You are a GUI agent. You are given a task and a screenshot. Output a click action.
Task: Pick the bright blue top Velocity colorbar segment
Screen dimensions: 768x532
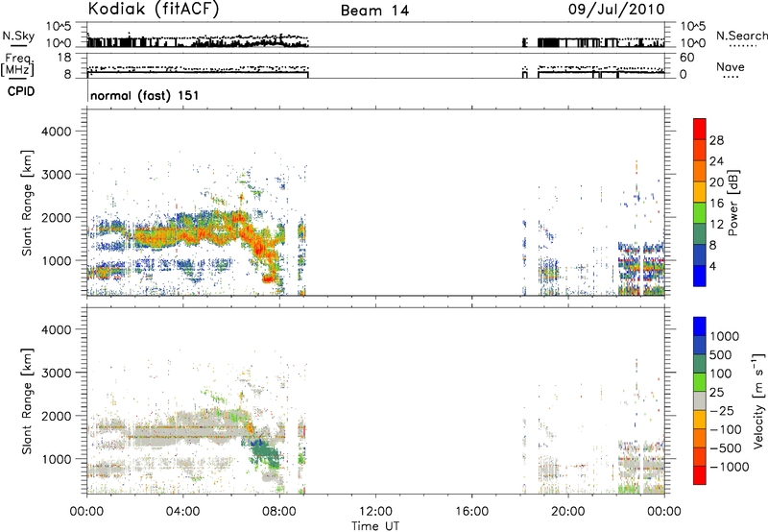tap(700, 326)
